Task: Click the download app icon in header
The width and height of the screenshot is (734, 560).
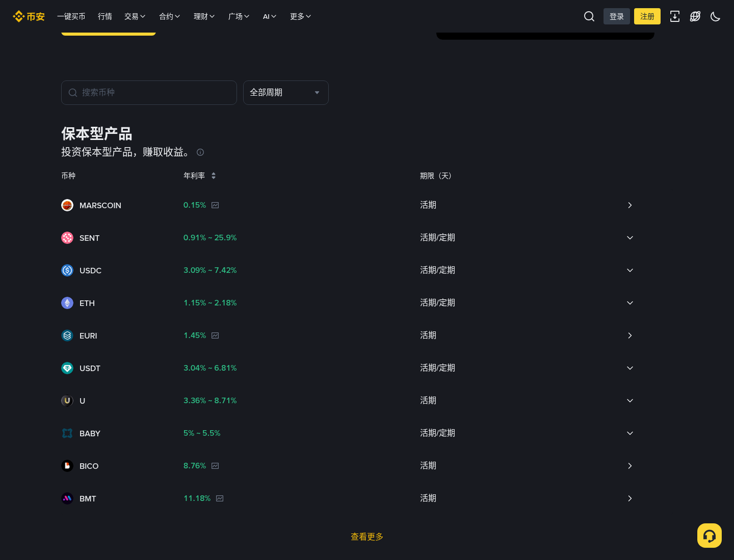Action: [x=675, y=16]
